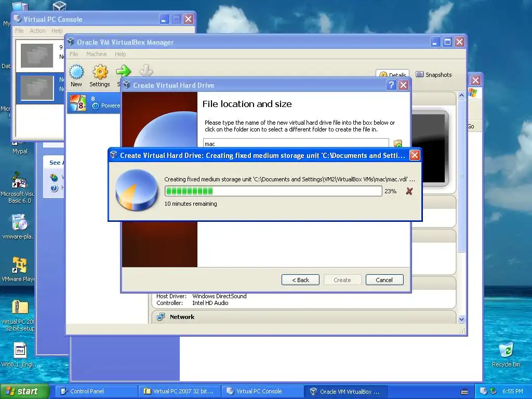
Task: Switch to Virtual PC 2007 32 bit taskbar item
Action: (179, 391)
